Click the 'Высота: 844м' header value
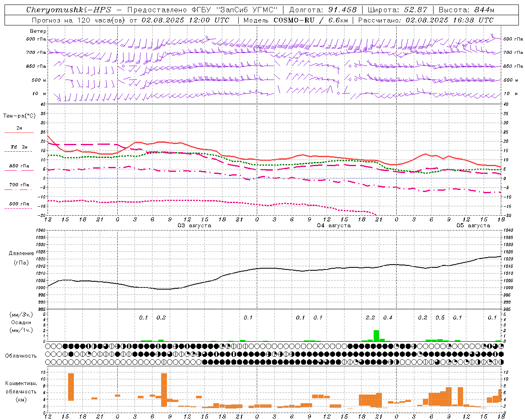The width and height of the screenshot is (525, 420). click(x=466, y=10)
